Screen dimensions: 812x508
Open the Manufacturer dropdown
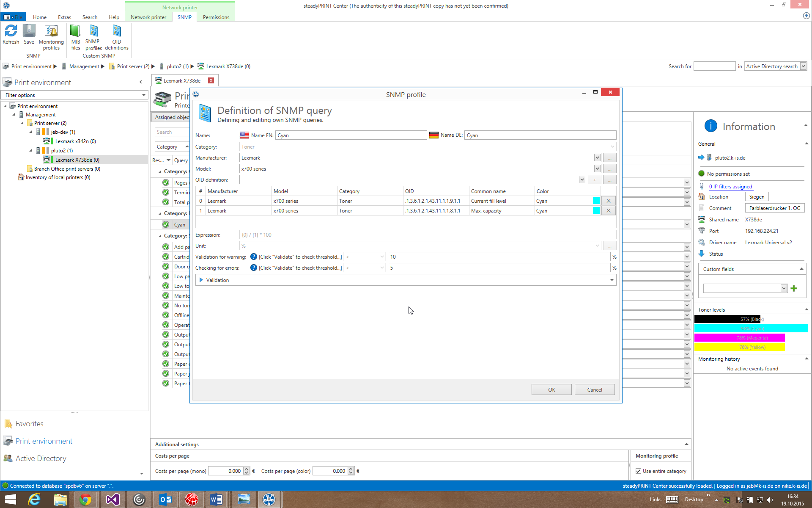tap(597, 158)
